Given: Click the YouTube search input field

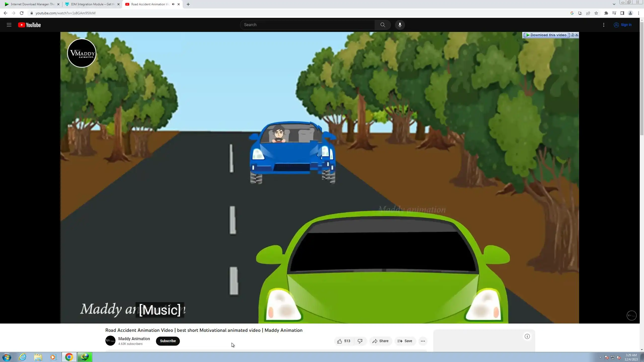Looking at the screenshot, I should pos(307,25).
